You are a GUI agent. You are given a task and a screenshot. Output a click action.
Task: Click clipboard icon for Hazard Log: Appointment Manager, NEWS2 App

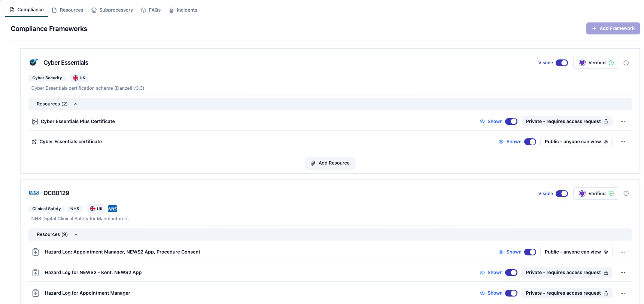(36, 252)
